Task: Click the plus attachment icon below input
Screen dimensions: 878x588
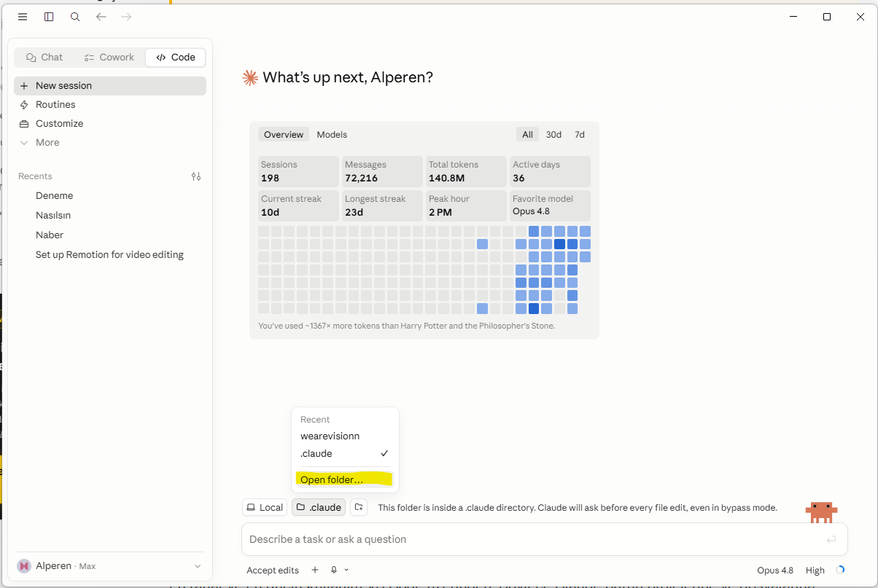Action: (315, 571)
